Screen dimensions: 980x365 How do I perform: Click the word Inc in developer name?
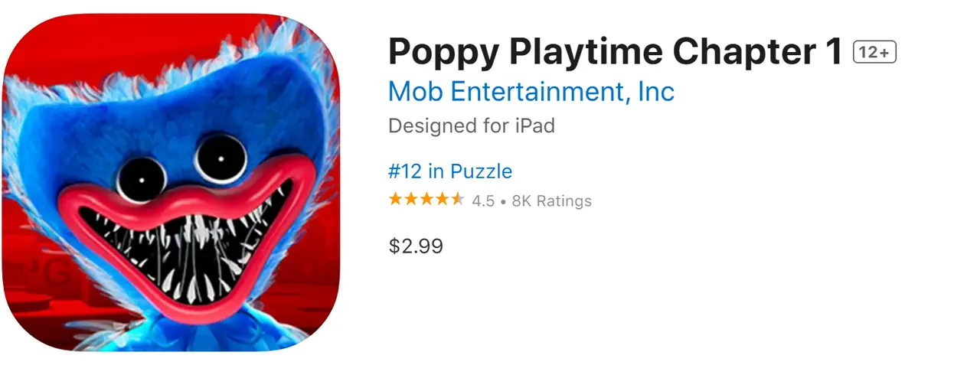click(656, 92)
